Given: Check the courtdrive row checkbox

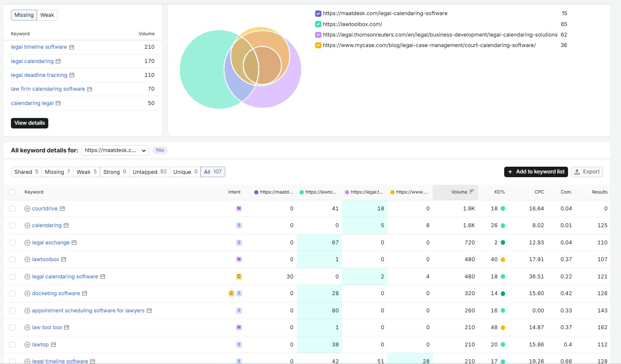Looking at the screenshot, I should [x=13, y=209].
